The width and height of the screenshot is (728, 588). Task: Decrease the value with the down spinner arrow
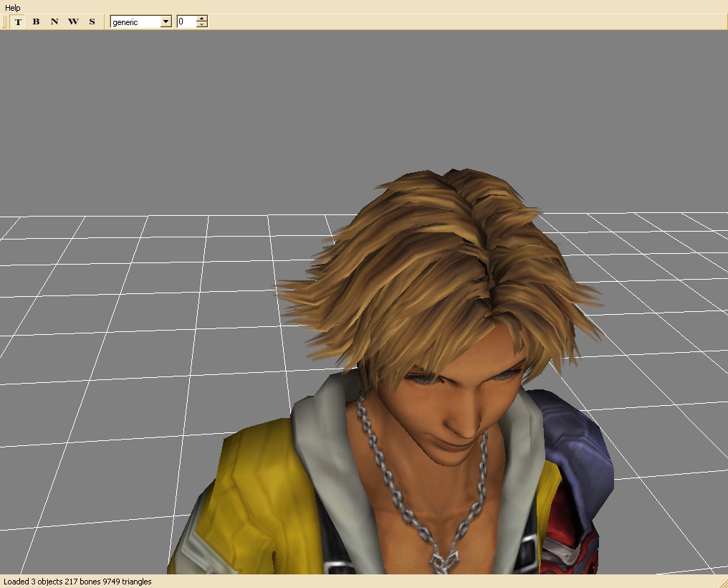(x=201, y=24)
